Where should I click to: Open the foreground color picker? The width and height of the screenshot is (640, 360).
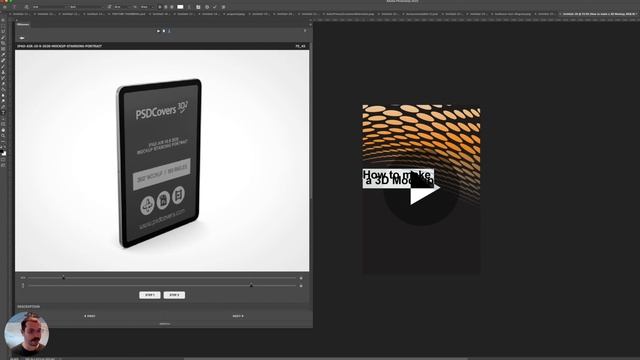[2, 151]
